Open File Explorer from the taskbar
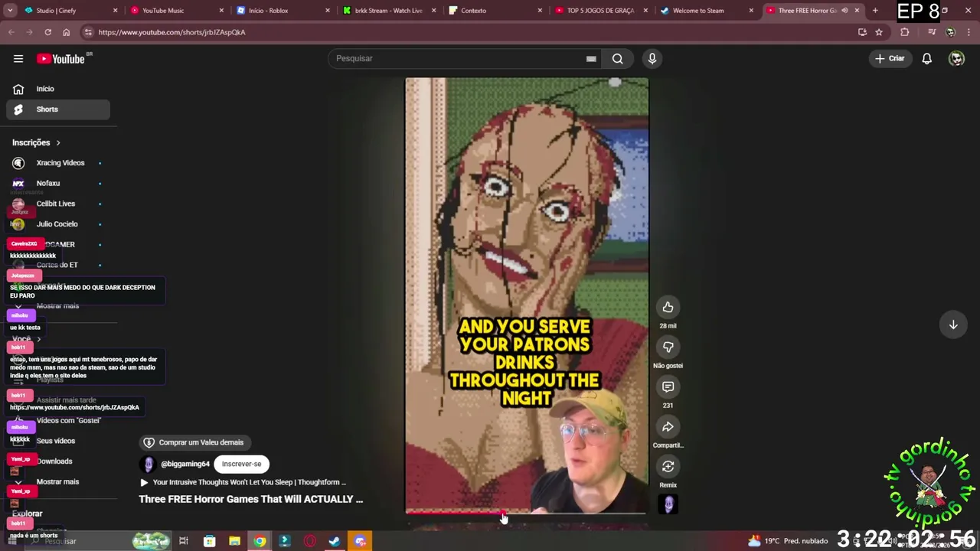980x551 pixels. point(234,541)
